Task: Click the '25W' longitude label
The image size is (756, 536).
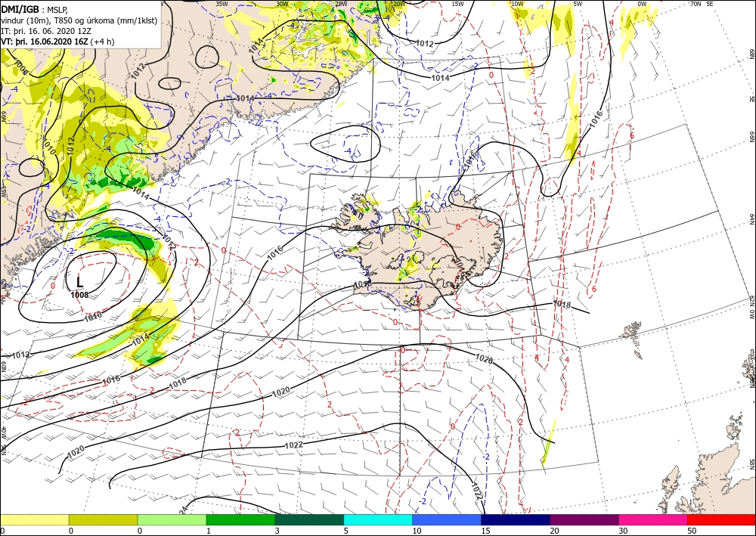Action: coord(341,4)
